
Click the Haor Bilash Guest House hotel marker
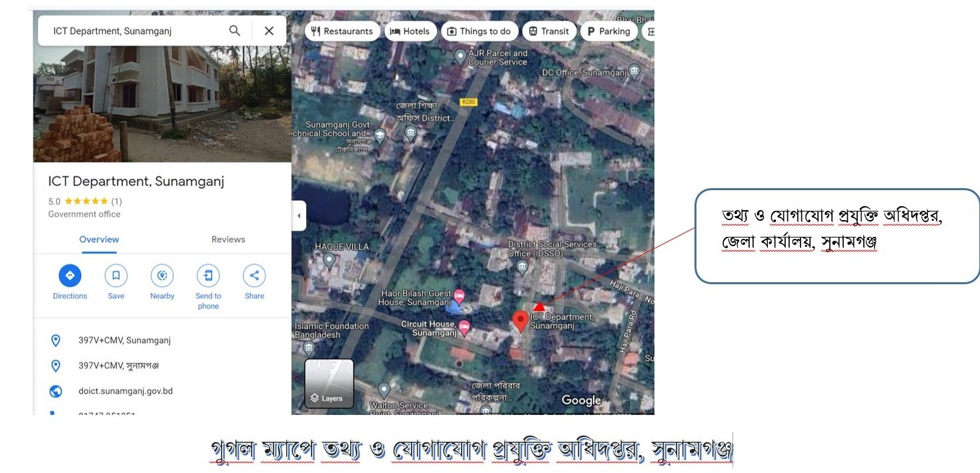(459, 296)
